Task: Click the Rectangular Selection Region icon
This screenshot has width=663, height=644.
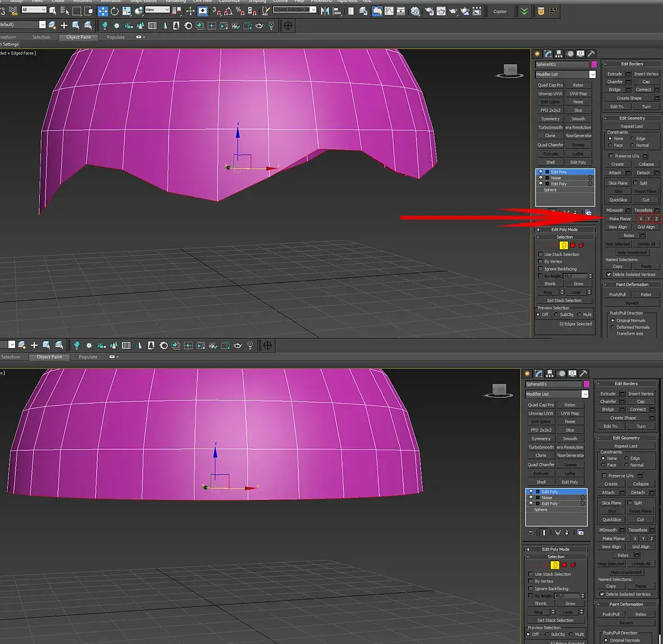Action: click(76, 11)
